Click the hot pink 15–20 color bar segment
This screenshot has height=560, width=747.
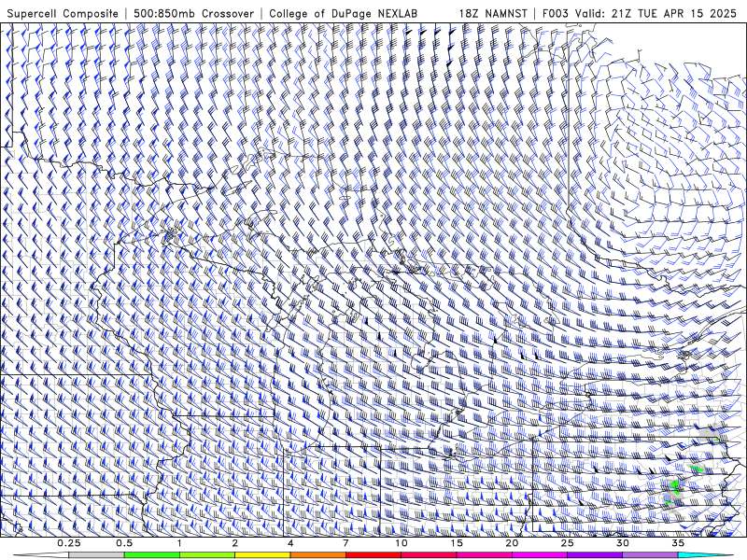point(484,555)
